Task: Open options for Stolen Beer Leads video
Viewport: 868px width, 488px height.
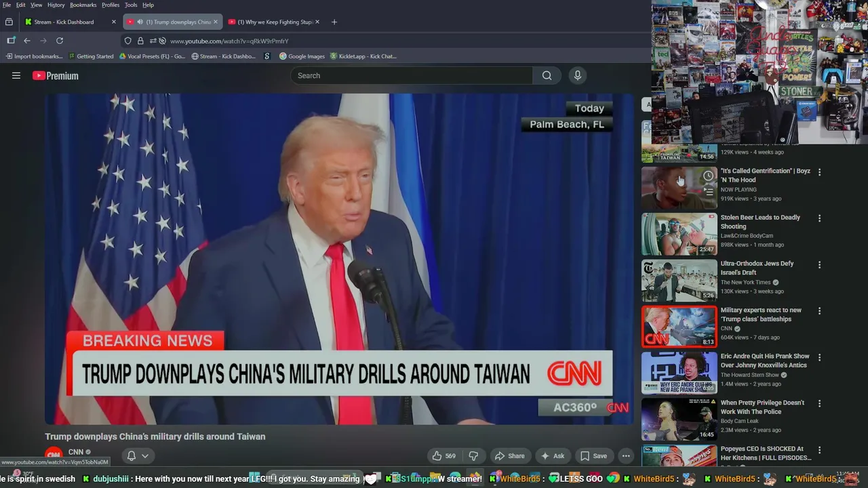Action: [819, 218]
